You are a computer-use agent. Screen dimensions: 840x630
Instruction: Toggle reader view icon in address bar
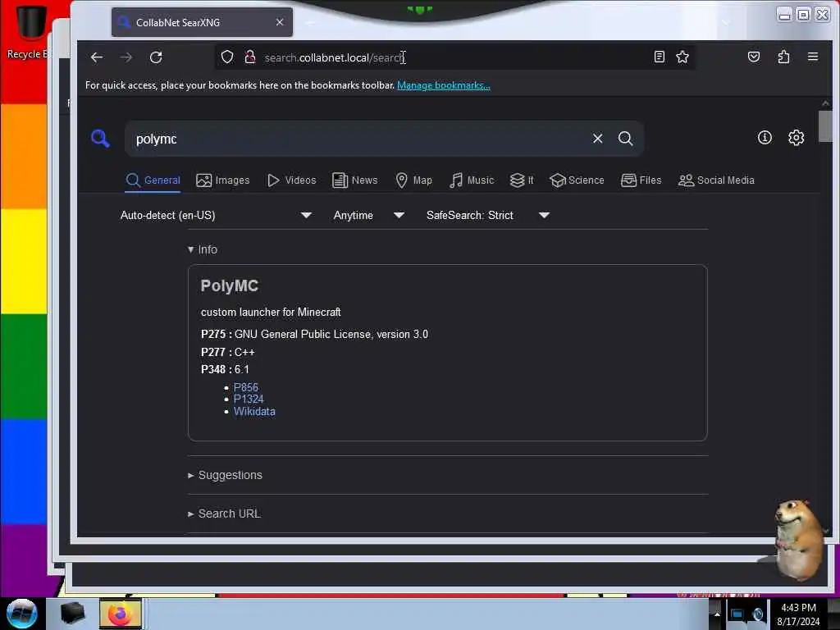[660, 57]
